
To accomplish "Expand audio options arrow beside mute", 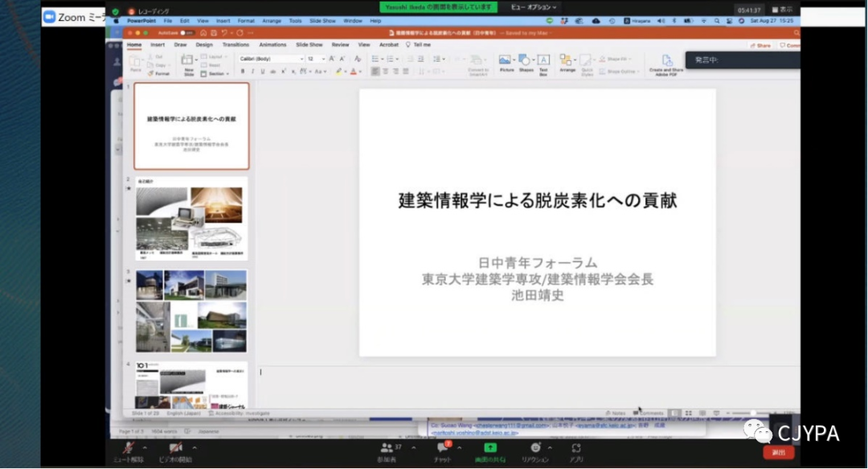I will (145, 448).
